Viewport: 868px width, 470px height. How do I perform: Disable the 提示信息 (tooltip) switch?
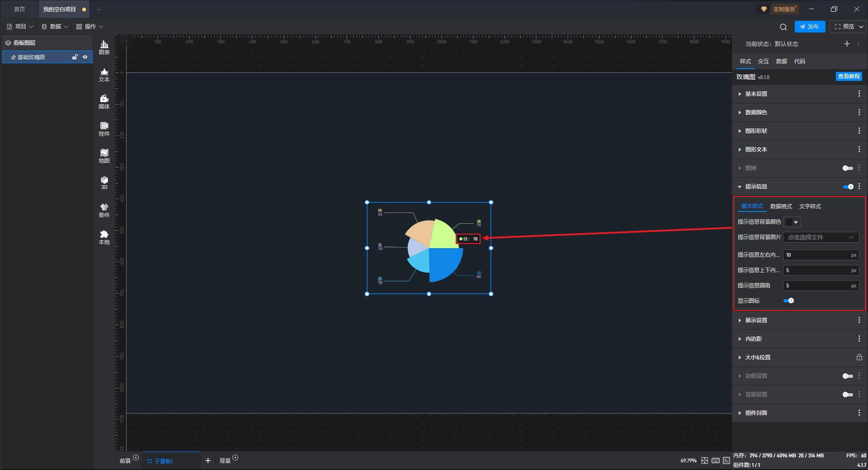click(x=848, y=187)
